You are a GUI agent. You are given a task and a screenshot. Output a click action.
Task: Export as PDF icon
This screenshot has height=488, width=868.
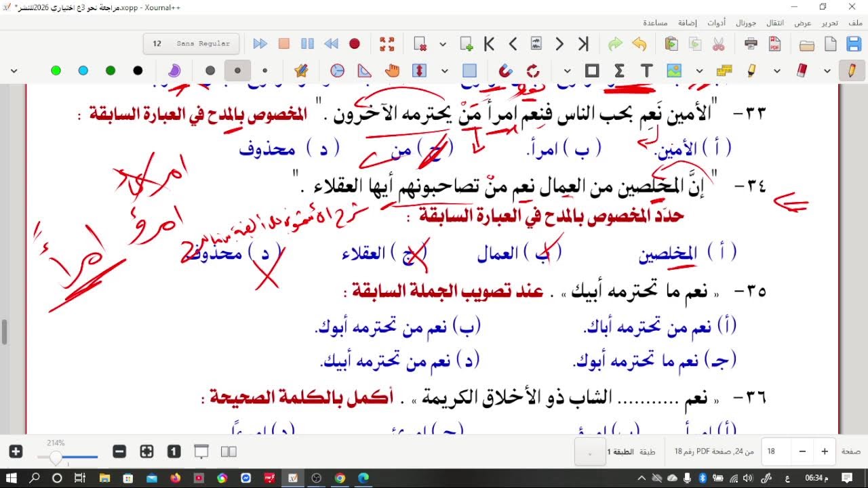775,45
